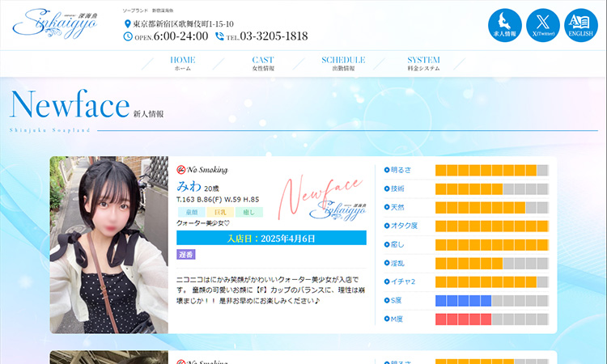Click the T.163 B.86(F) W.59 H.85 text
The width and height of the screenshot is (607, 364).
[x=218, y=200]
